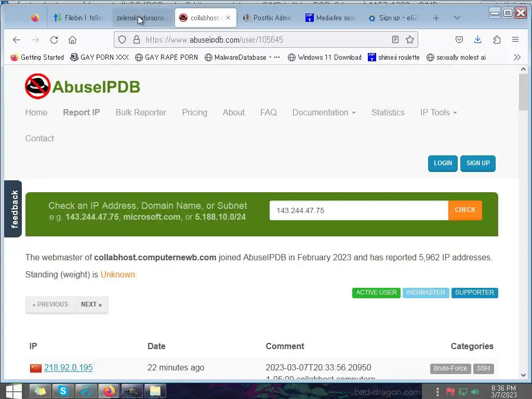The image size is (532, 399).
Task: Click the pinned Firefox tab
Action: pos(35,18)
